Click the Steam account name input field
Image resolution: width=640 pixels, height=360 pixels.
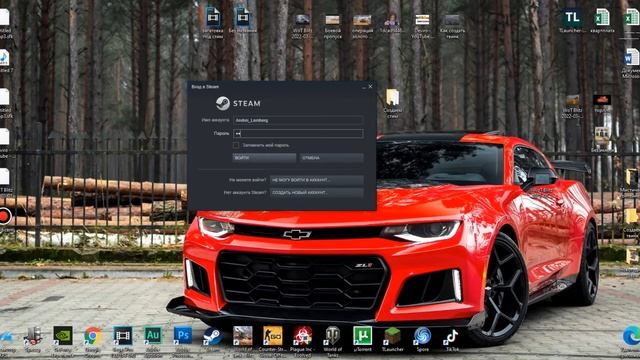pos(298,120)
